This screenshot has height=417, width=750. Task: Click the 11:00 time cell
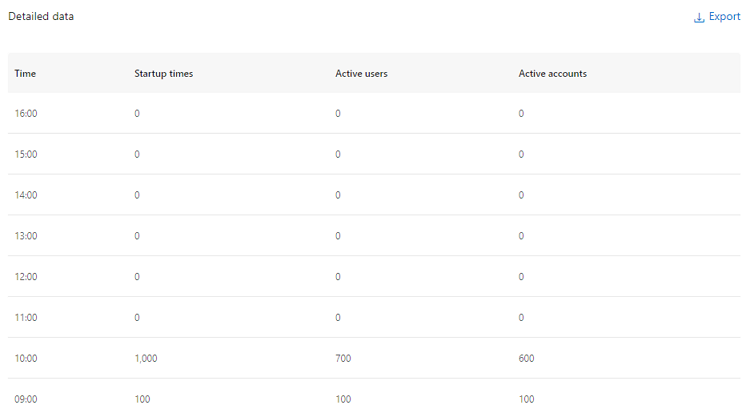(26, 318)
